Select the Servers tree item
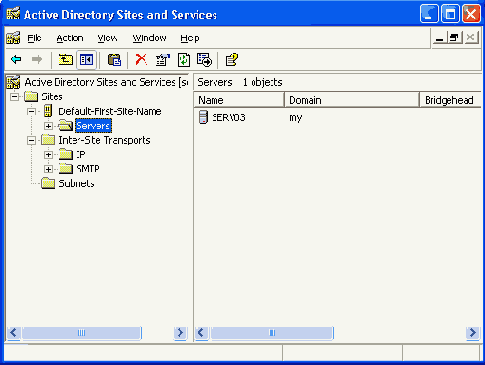The width and height of the screenshot is (485, 365). [93, 126]
